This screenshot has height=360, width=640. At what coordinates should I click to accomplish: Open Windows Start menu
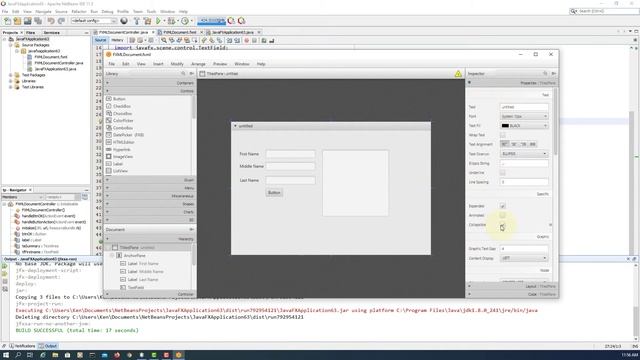6,355
